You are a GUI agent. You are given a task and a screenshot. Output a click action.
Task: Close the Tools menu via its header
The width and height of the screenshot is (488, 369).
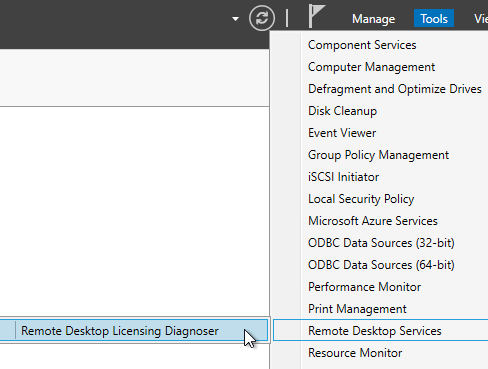[x=434, y=19]
